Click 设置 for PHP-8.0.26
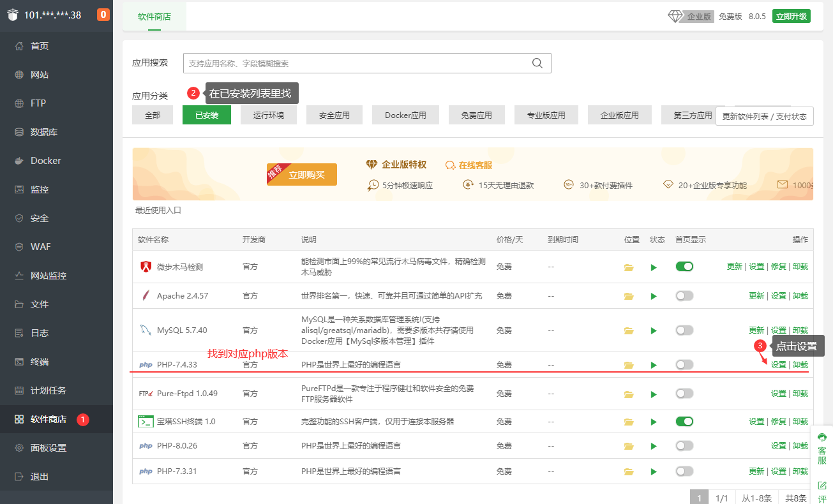This screenshot has height=504, width=833. point(778,446)
